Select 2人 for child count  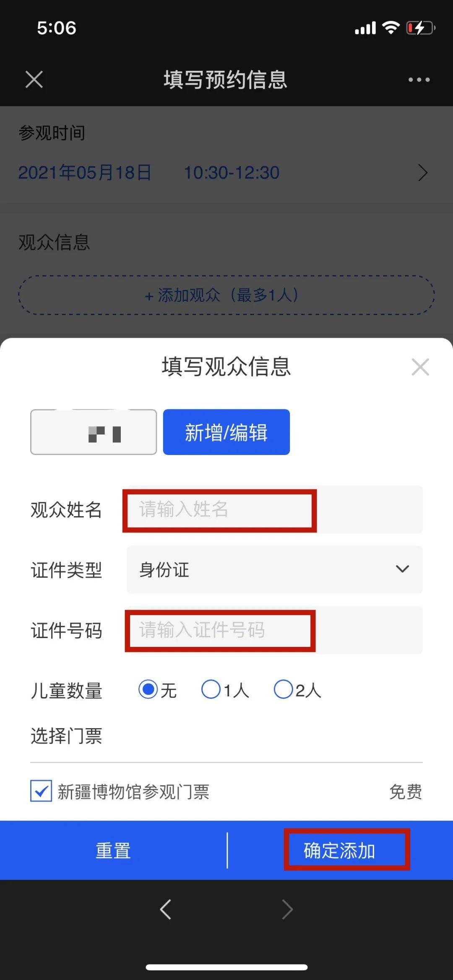point(283,689)
